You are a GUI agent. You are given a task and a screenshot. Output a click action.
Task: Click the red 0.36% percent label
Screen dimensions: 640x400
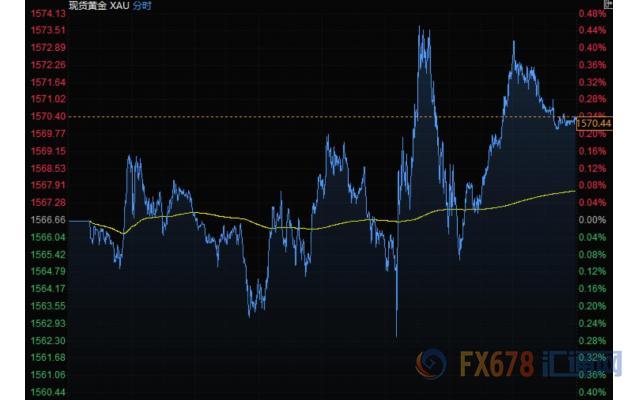[593, 65]
